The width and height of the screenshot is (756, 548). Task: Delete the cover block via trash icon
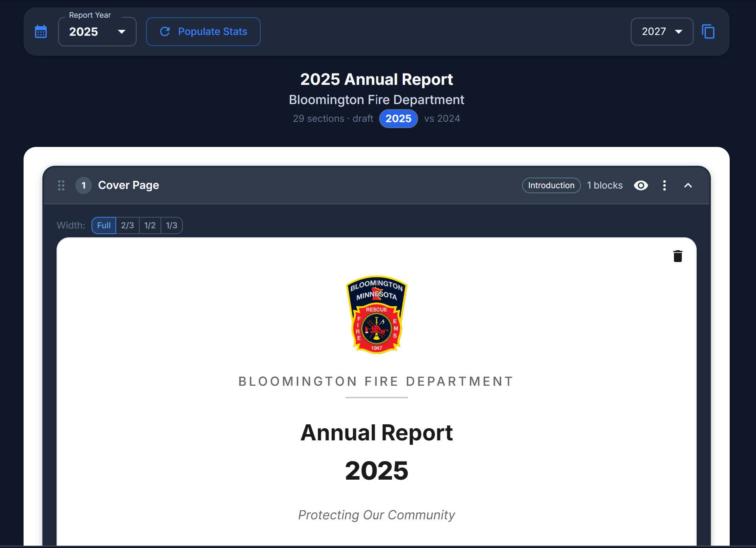[678, 256]
